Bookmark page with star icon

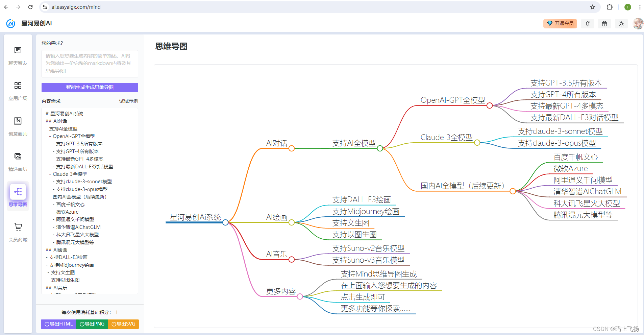click(593, 7)
